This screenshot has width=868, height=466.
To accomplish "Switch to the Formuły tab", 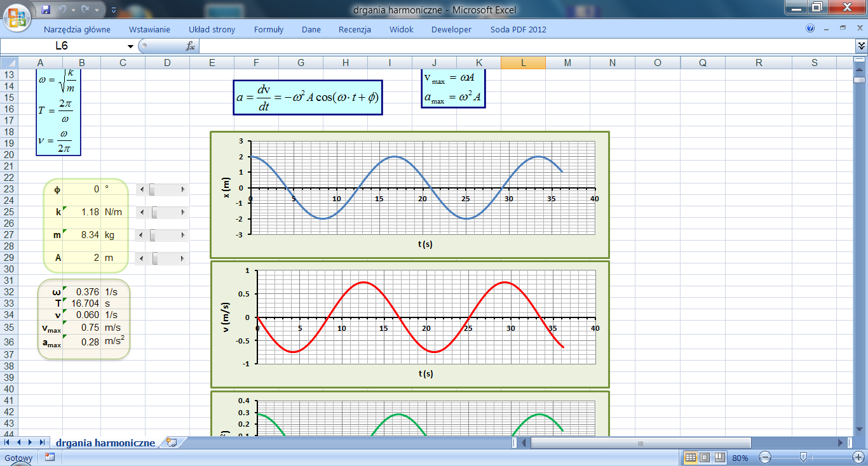I will [x=268, y=29].
